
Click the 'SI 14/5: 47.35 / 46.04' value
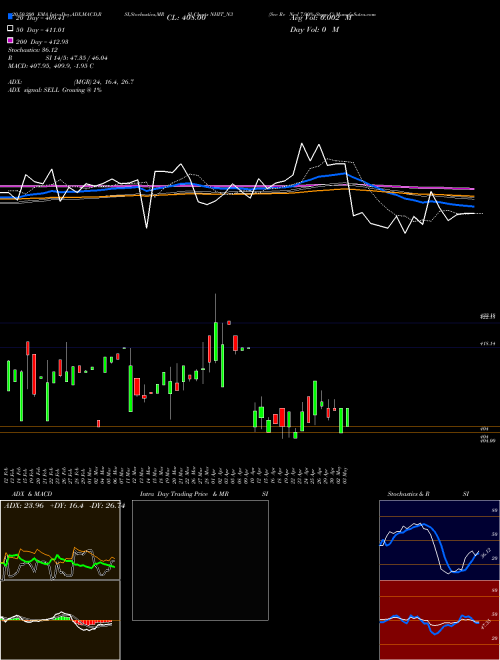pyautogui.click(x=77, y=58)
